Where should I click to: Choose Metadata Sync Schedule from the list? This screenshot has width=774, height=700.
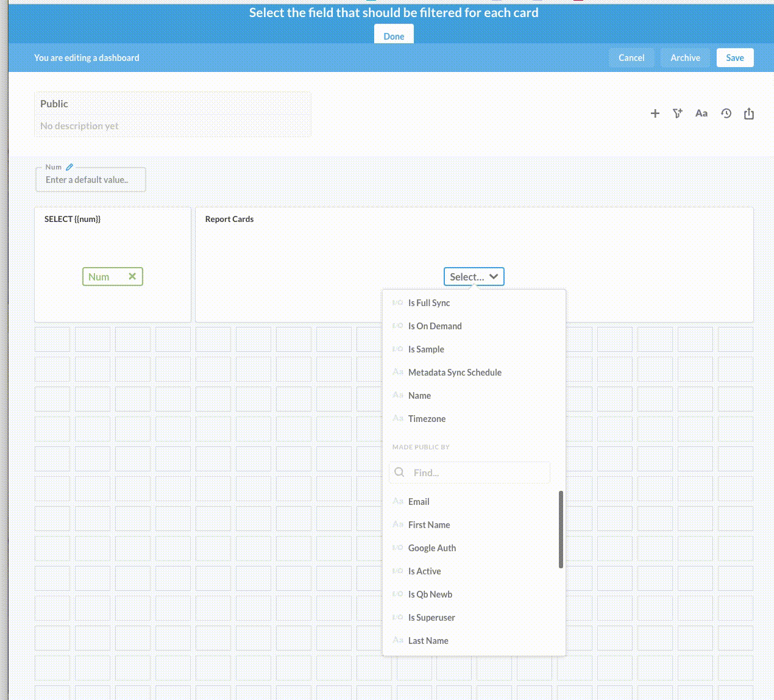tap(455, 372)
